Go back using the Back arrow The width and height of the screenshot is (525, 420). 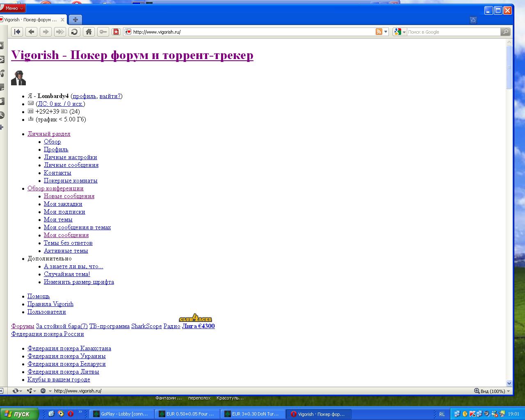[31, 32]
